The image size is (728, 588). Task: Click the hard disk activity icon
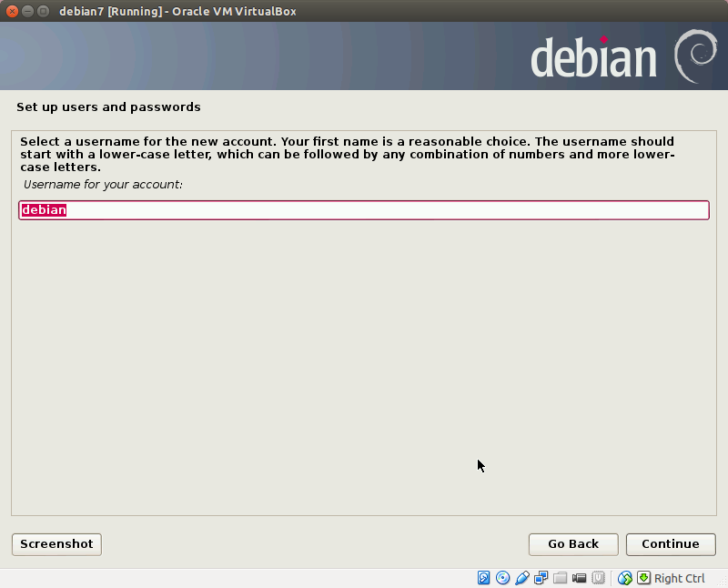tap(483, 578)
